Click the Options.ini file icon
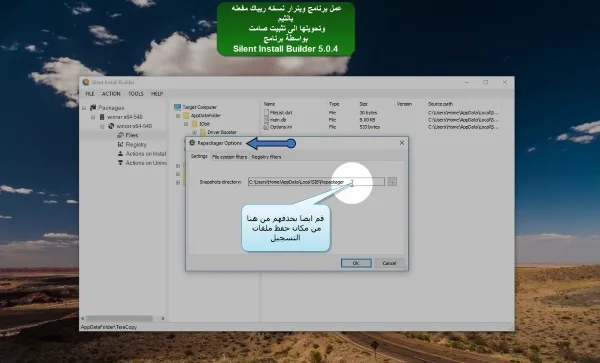This screenshot has height=363, width=600. point(266,127)
